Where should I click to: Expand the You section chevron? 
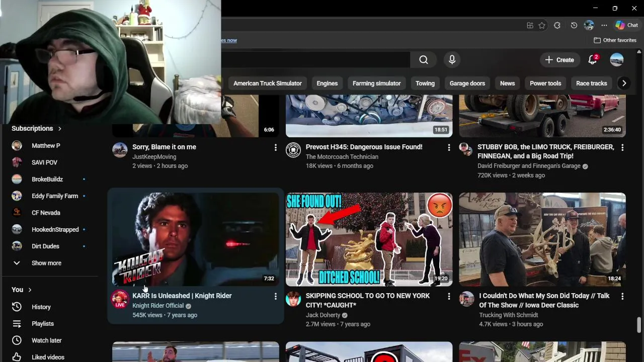tap(30, 290)
